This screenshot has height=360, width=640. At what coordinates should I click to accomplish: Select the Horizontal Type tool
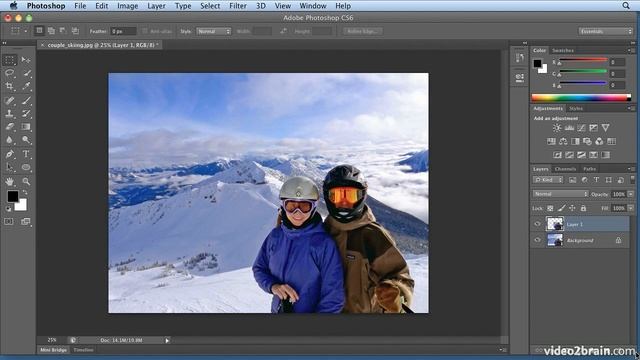[x=26, y=154]
